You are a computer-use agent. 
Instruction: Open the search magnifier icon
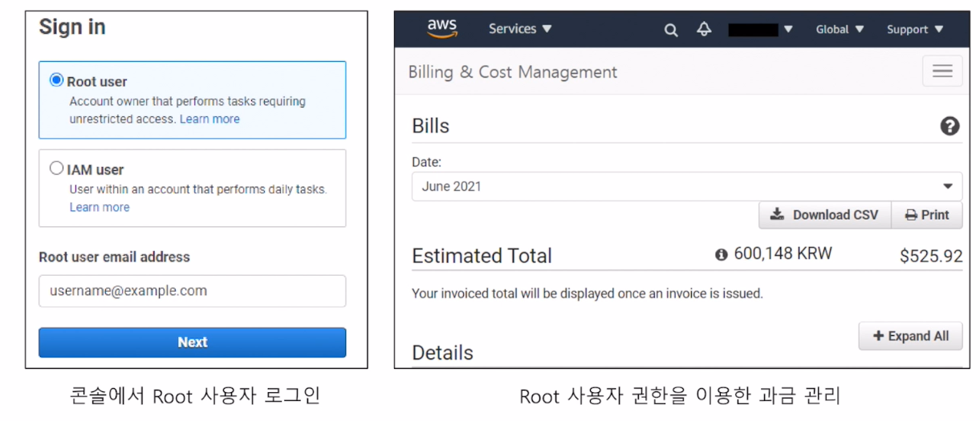click(671, 30)
